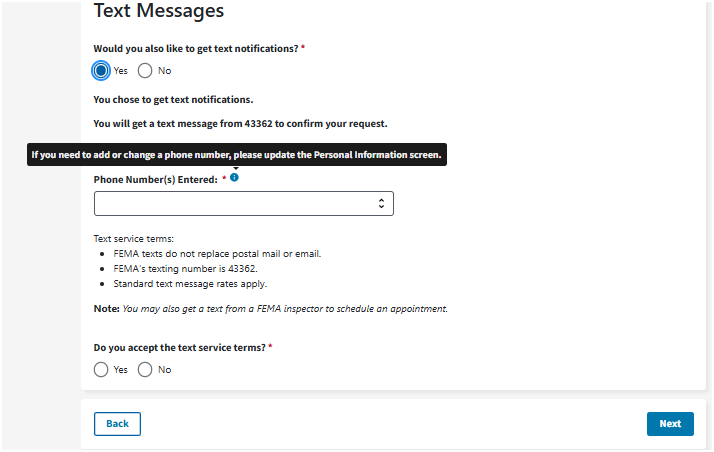Click the 43362 confirmation text message line
The image size is (714, 452).
click(240, 124)
